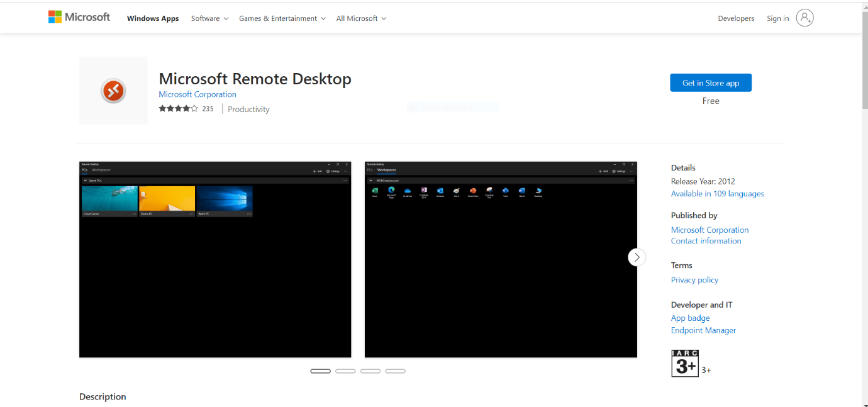
Task: Click Sign in at top right
Action: point(777,18)
